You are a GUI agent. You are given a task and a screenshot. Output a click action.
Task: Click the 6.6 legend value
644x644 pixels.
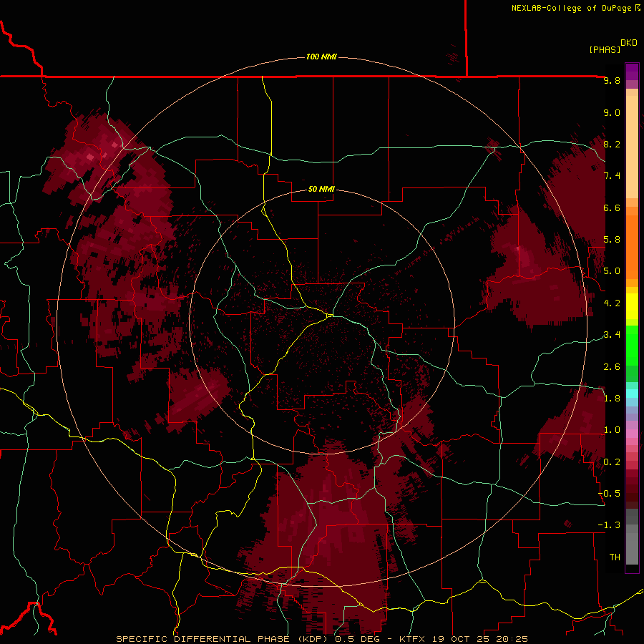click(x=612, y=208)
